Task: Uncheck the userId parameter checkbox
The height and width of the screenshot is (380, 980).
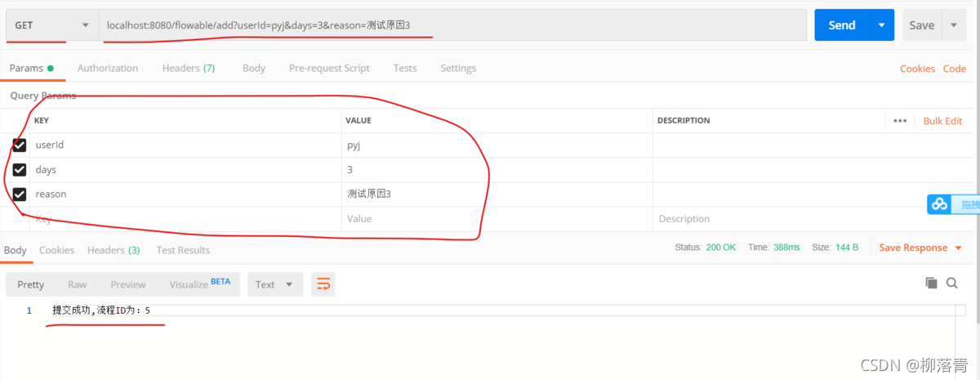Action: click(20, 145)
